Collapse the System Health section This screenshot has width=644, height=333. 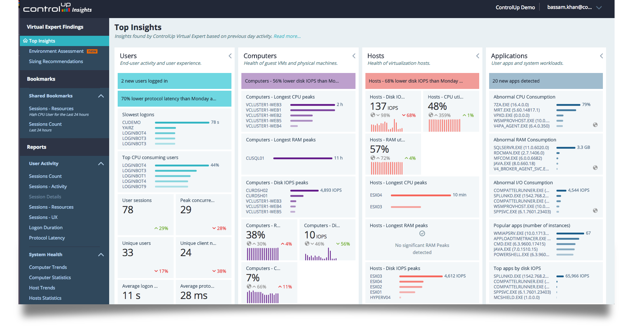tap(101, 255)
